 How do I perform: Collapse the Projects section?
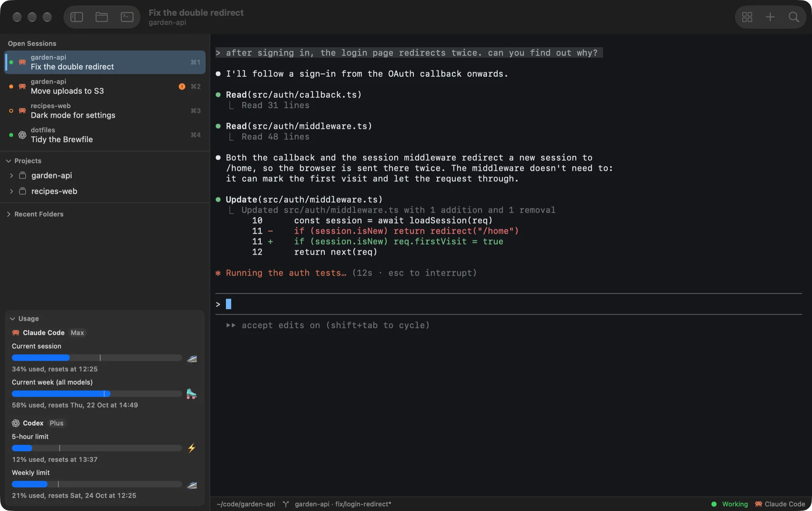tap(9, 161)
